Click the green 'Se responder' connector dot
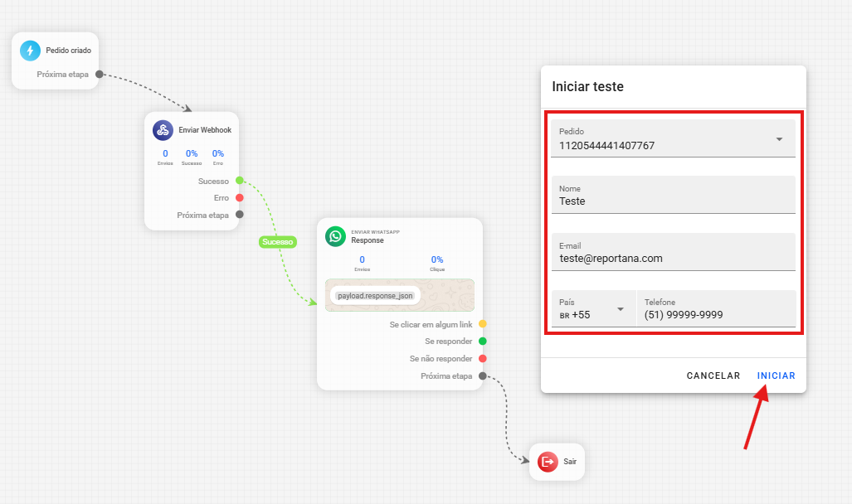The image size is (852, 504). (x=482, y=342)
